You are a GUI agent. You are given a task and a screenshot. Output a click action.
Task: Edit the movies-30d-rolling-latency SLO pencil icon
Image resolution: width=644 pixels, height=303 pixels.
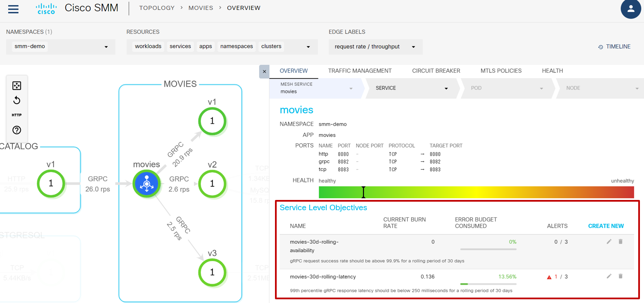[x=609, y=276]
